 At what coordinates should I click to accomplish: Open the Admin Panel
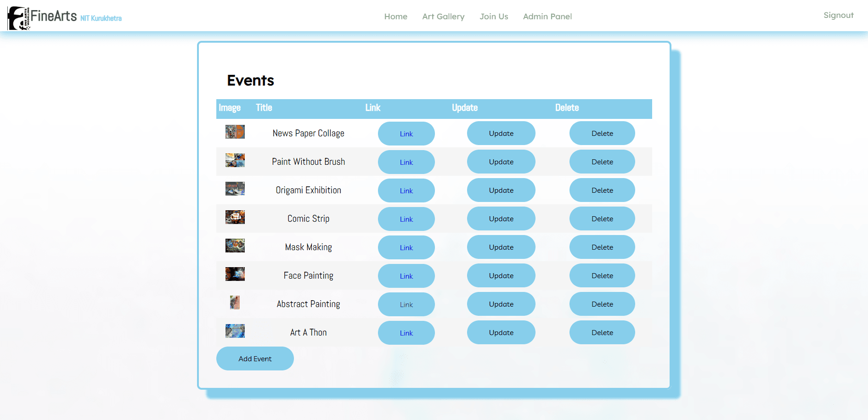point(547,17)
